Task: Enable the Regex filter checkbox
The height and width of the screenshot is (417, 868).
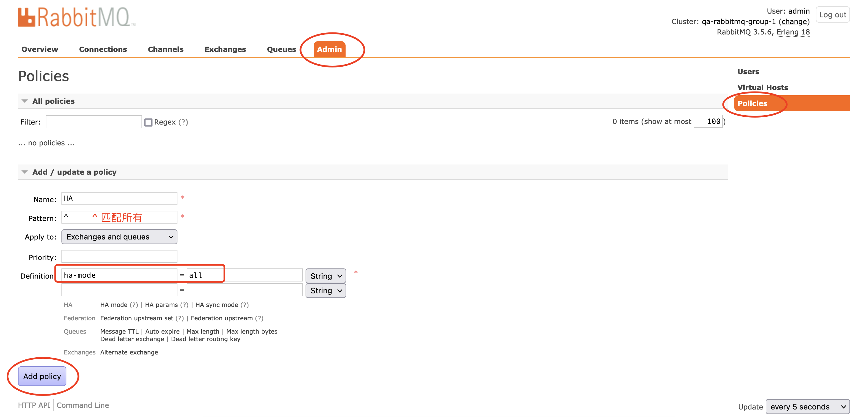Action: click(x=148, y=122)
